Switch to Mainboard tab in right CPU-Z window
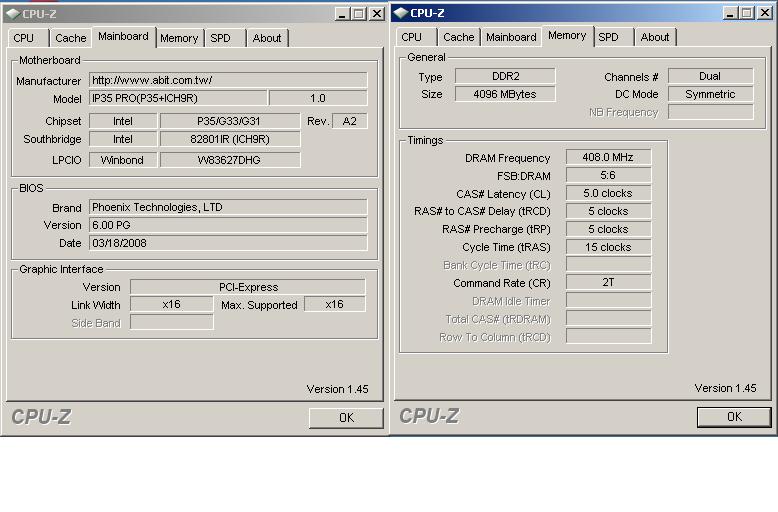Screen dimensions: 778x512 tap(511, 37)
